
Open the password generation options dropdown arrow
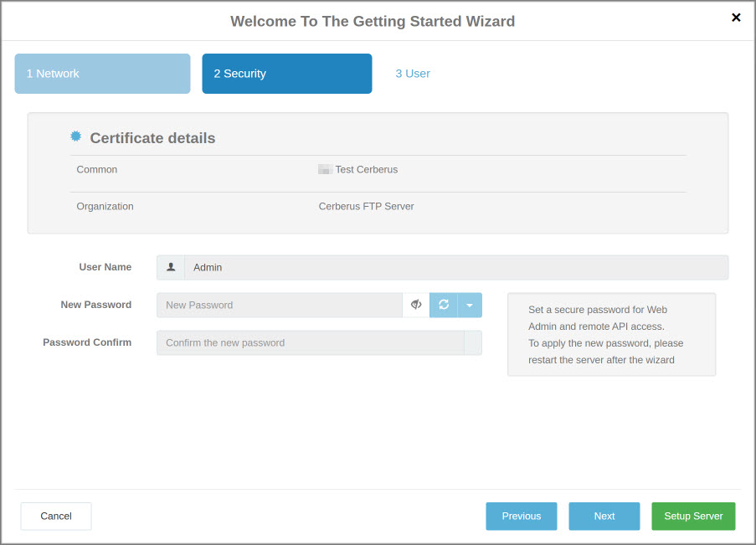click(x=469, y=305)
